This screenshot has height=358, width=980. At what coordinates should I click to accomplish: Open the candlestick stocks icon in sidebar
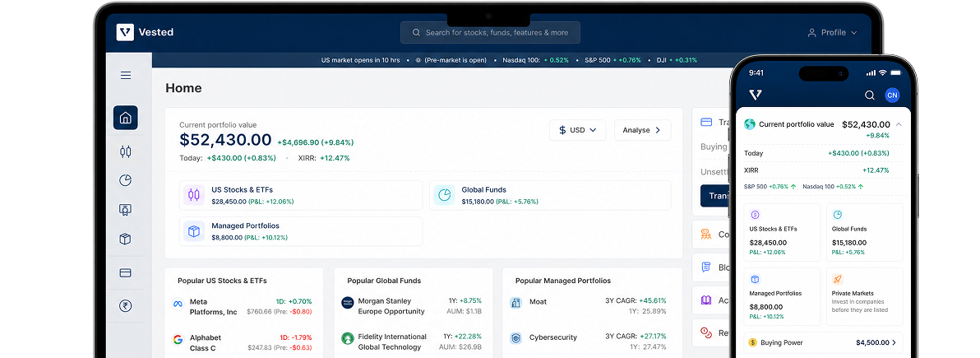click(126, 151)
